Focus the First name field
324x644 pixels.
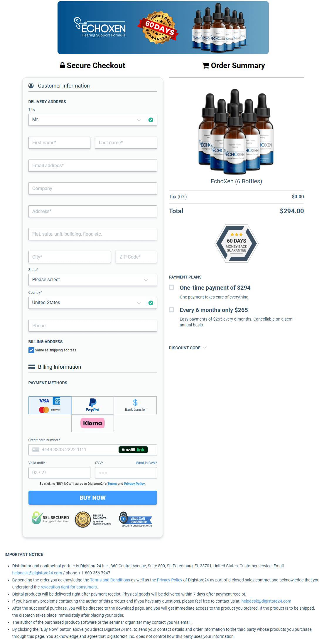tap(59, 143)
